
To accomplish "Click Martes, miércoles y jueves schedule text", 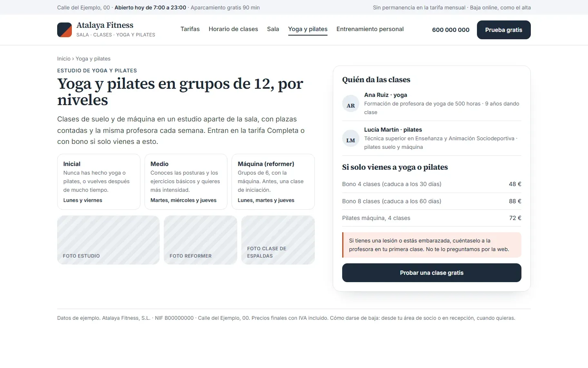I will pyautogui.click(x=183, y=200).
